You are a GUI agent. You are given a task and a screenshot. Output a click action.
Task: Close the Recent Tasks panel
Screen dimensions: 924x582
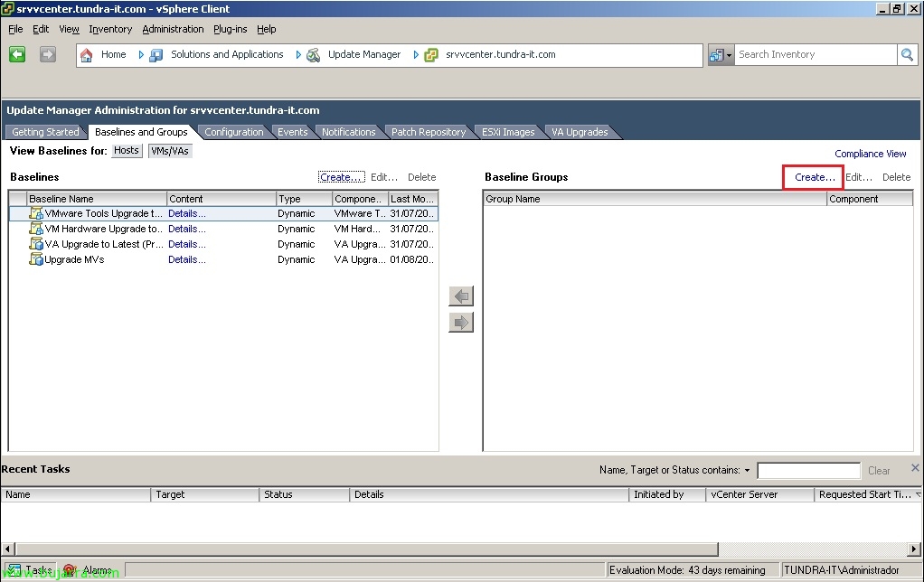pyautogui.click(x=915, y=468)
